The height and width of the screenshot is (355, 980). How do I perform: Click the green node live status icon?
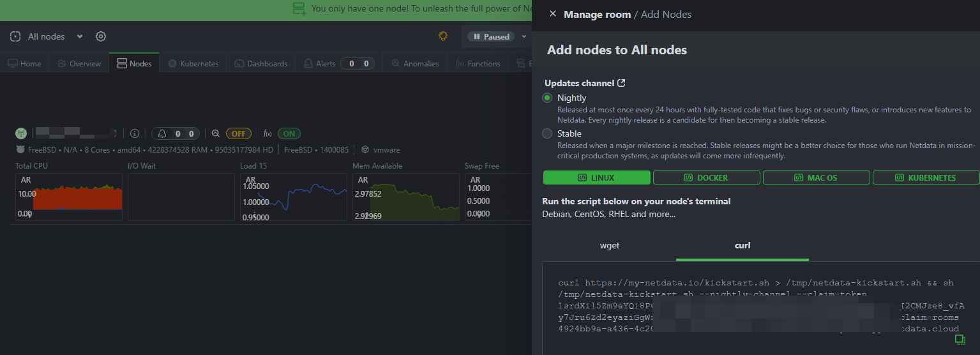21,133
